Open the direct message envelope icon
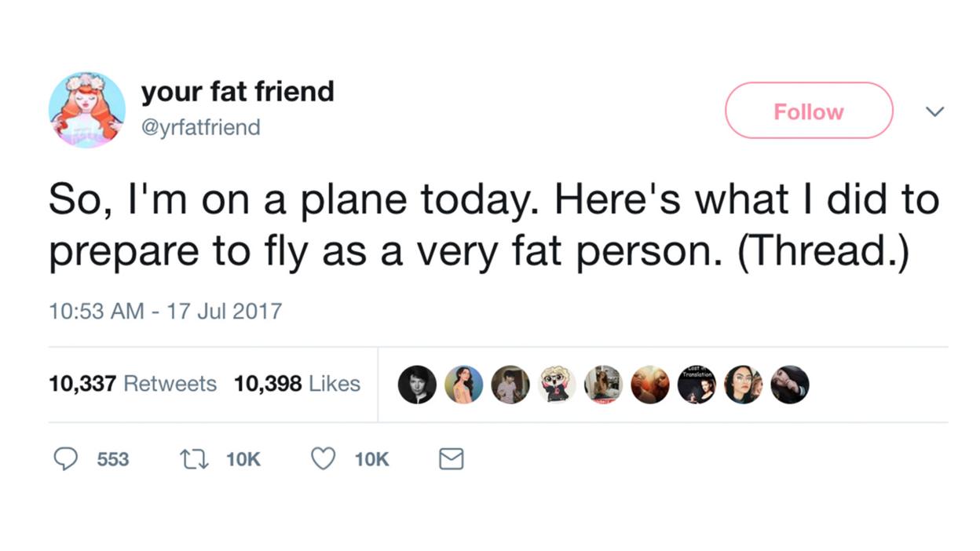The image size is (980, 551). point(450,459)
